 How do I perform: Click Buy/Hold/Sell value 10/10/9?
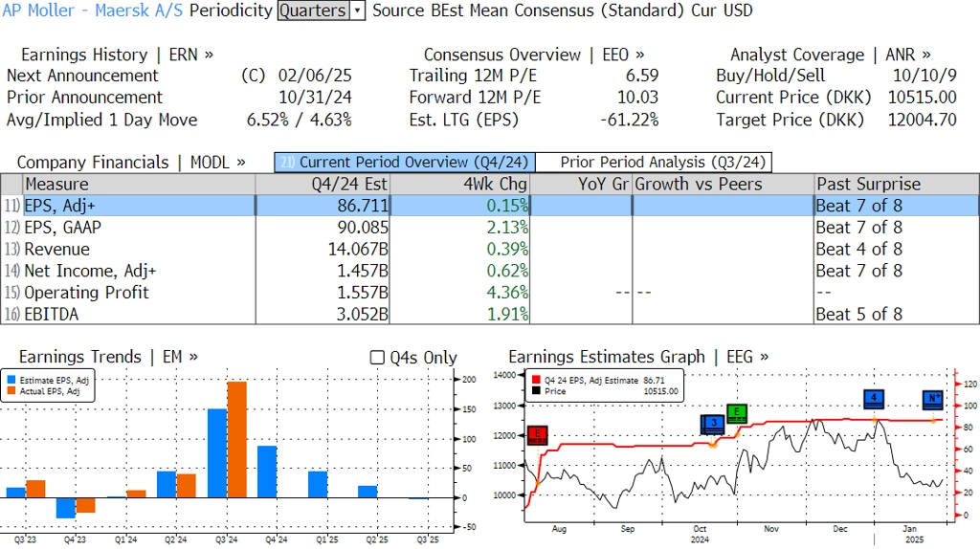coord(925,76)
